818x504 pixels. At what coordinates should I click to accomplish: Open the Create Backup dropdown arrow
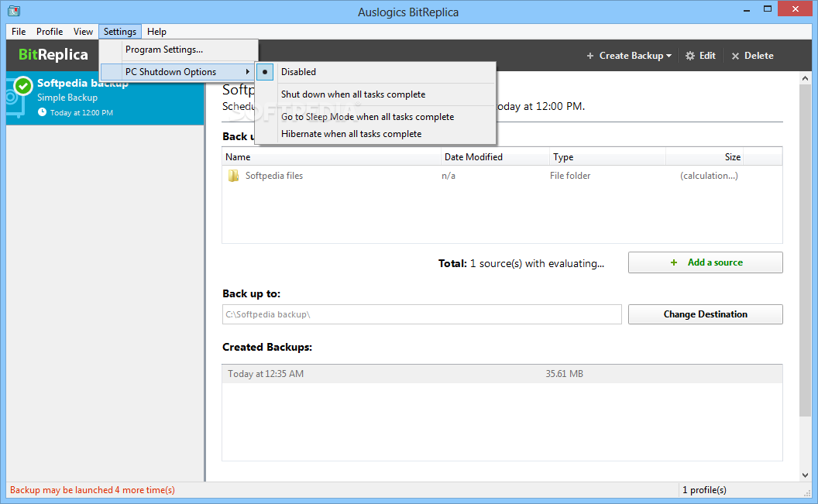pos(668,56)
